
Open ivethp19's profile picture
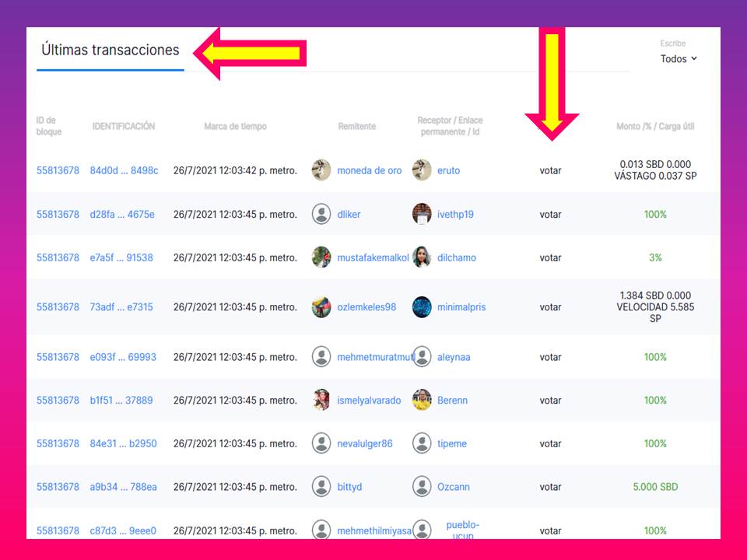click(422, 214)
